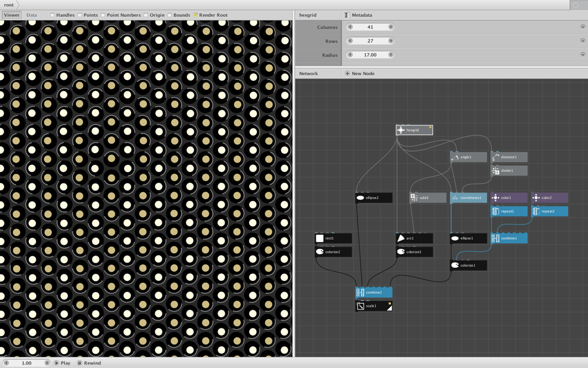Screen dimensions: 588x368
Task: Click the scale1 node icon
Action: coord(360,306)
